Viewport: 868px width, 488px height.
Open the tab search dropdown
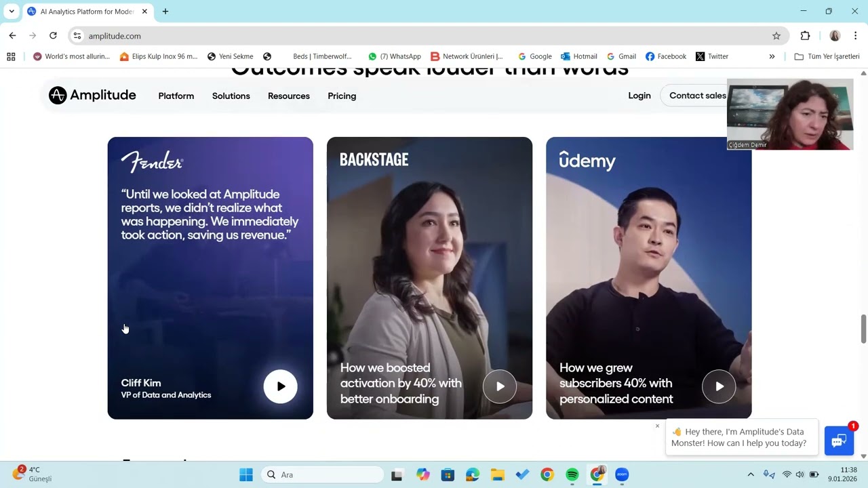pos(12,12)
